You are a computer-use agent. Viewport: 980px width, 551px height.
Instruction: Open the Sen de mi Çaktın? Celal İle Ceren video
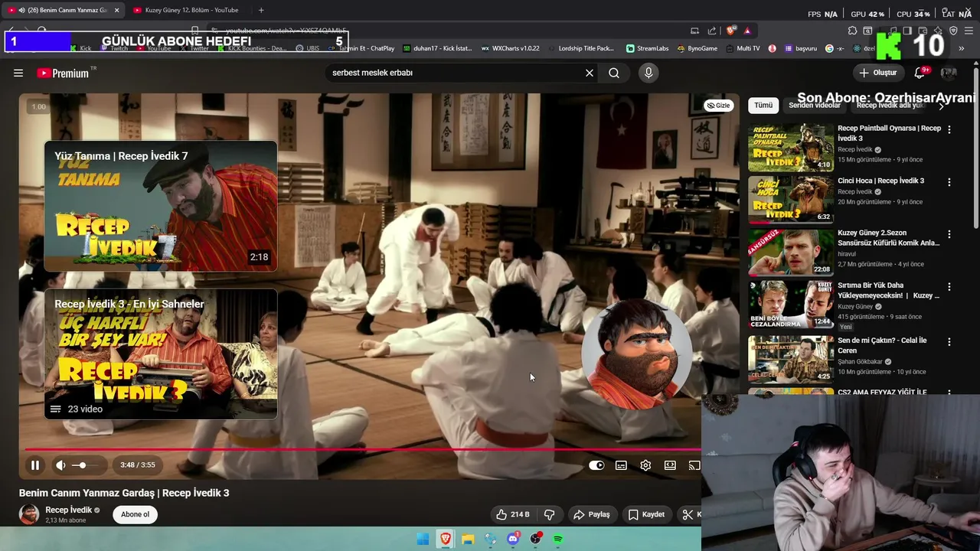(791, 359)
